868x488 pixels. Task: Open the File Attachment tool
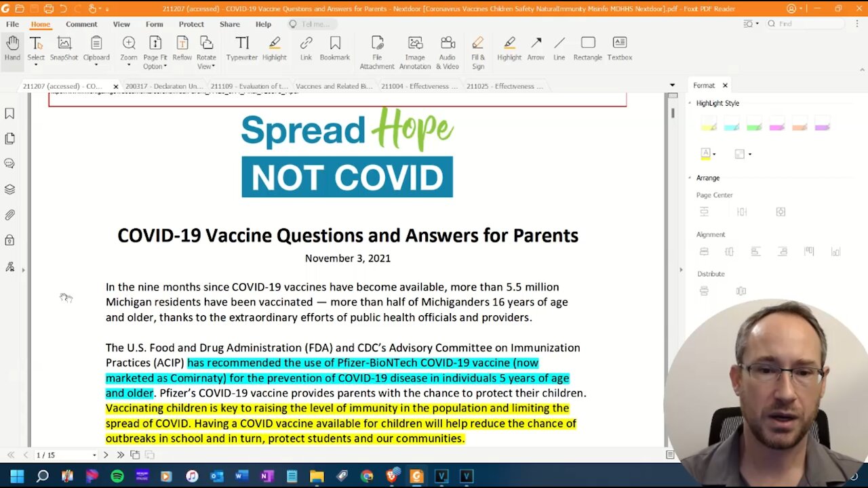coord(377,53)
